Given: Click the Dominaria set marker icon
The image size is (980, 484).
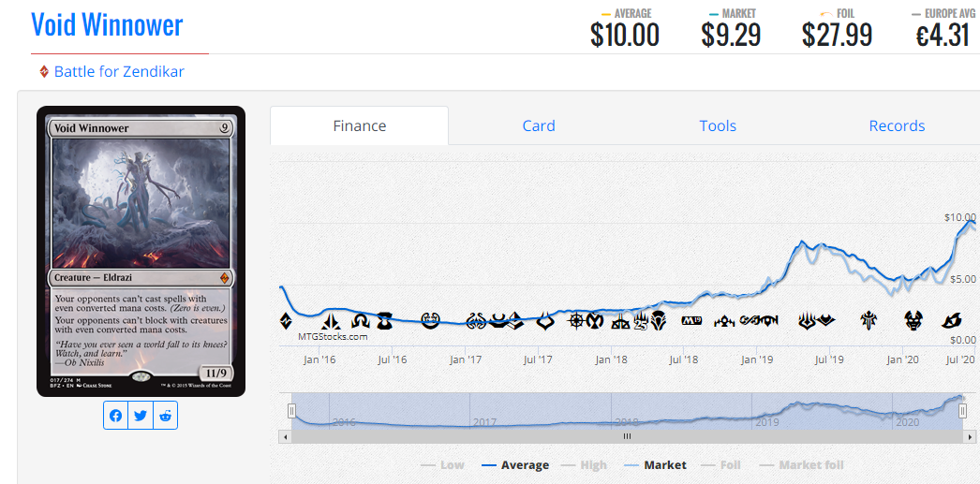Looking at the screenshot, I should coord(658,321).
